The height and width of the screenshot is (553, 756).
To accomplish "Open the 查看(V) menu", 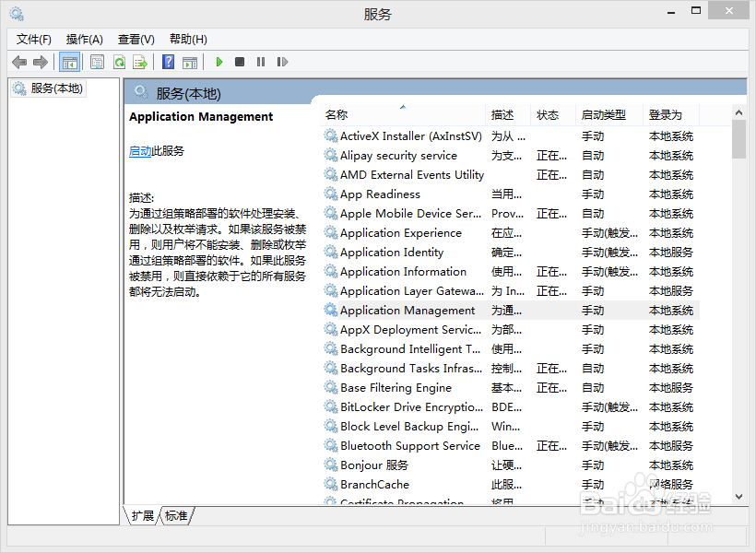I will (x=136, y=39).
